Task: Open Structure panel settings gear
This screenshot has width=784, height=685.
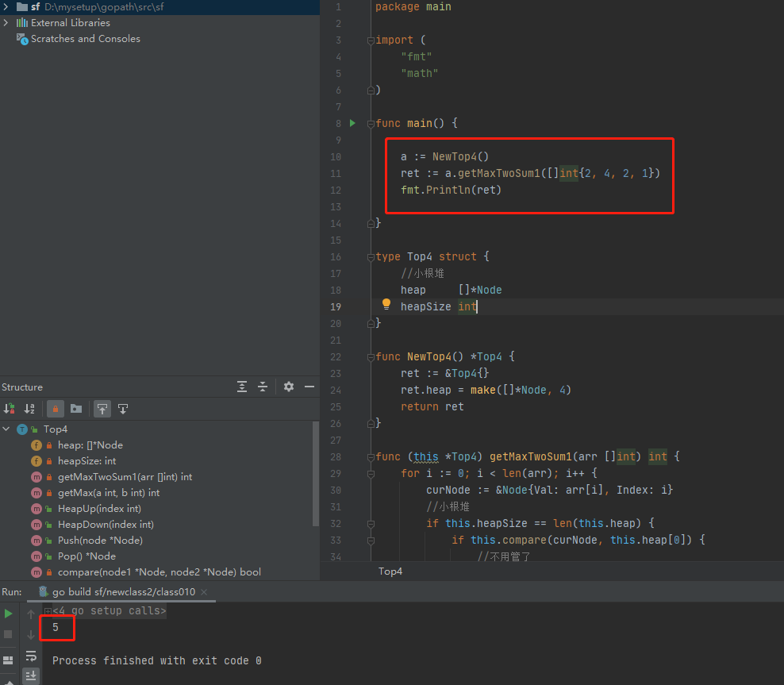Action: (x=289, y=387)
